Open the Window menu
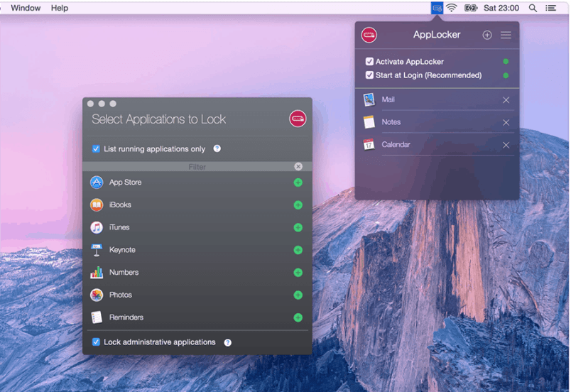571x392 pixels. pos(26,8)
